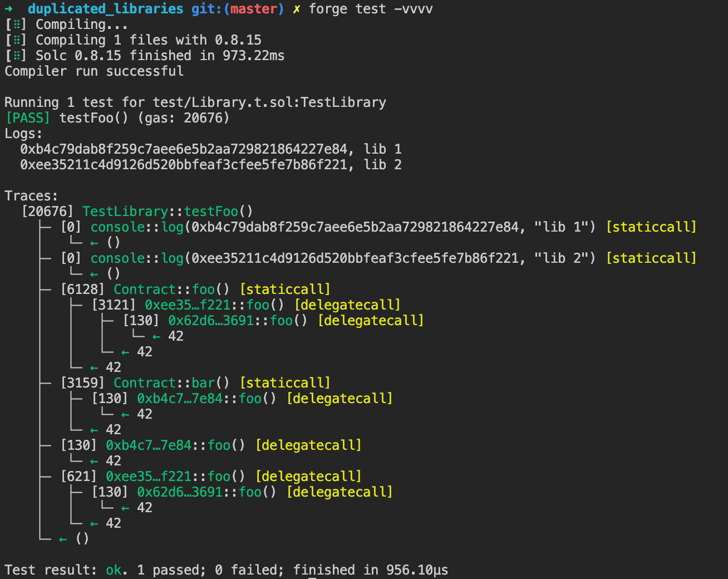Click the green prompt arrow at the top
This screenshot has height=579, width=728.
[x=8, y=9]
